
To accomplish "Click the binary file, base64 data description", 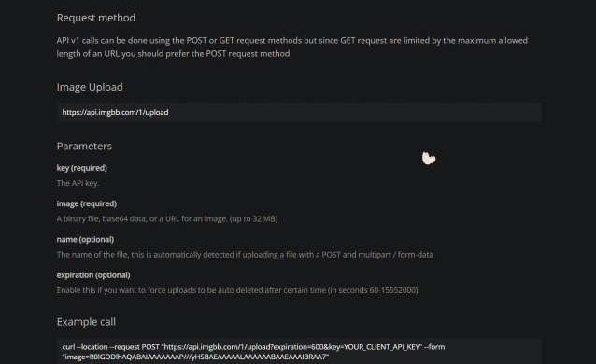I will pos(142,218).
